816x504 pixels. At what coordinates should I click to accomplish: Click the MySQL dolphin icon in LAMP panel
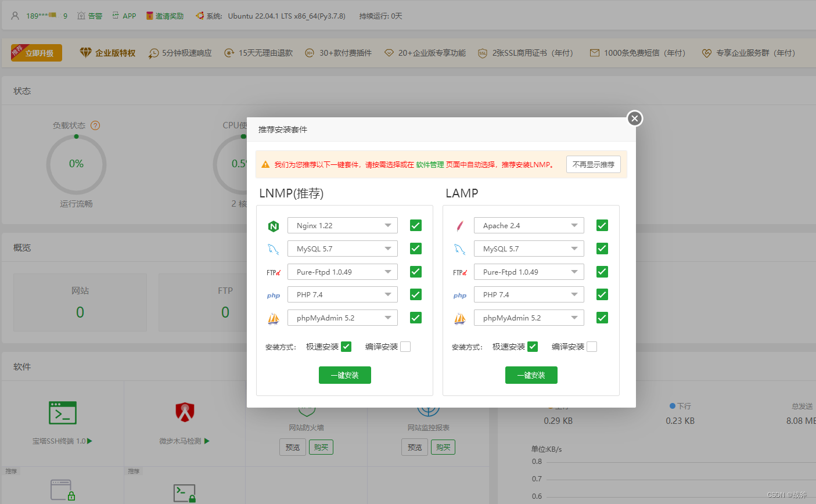460,249
